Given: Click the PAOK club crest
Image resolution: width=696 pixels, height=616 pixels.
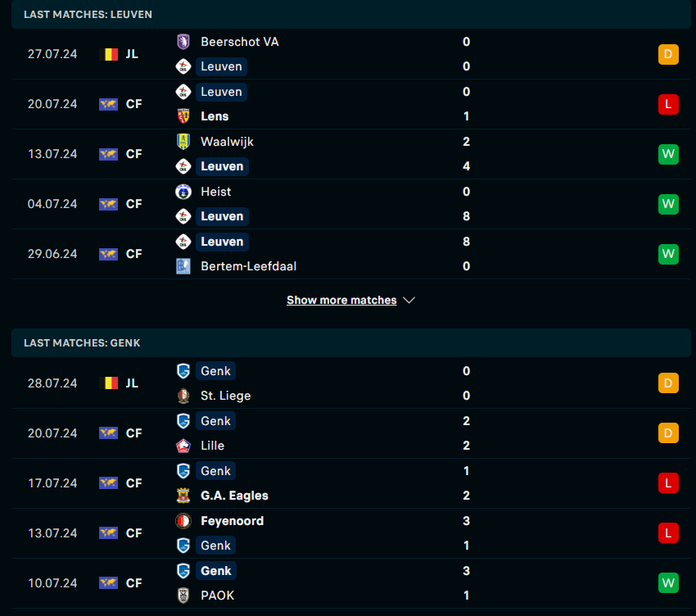Looking at the screenshot, I should pos(183,596).
